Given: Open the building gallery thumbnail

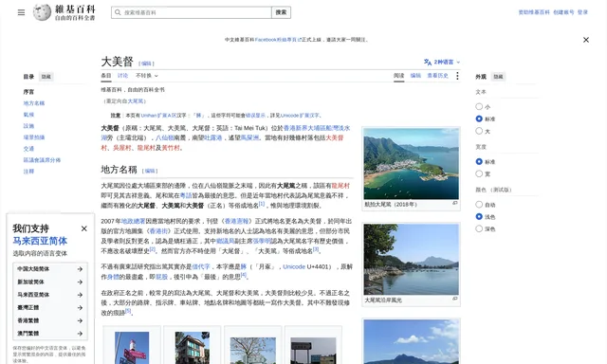Looking at the screenshot, I should tap(192, 348).
